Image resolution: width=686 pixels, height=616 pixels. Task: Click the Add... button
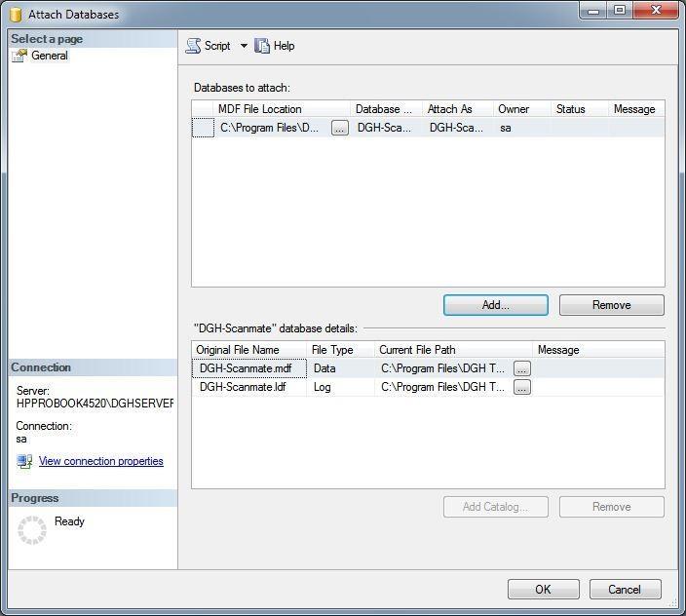point(496,305)
